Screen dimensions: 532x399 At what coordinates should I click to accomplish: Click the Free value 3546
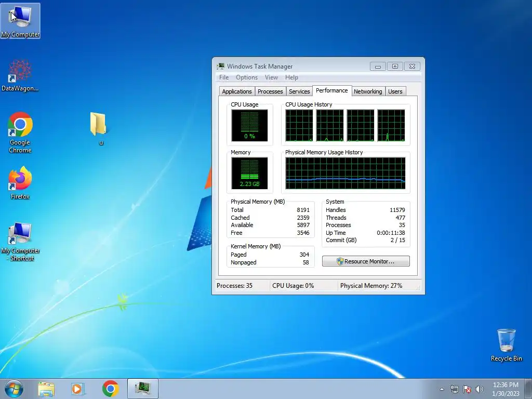point(303,233)
